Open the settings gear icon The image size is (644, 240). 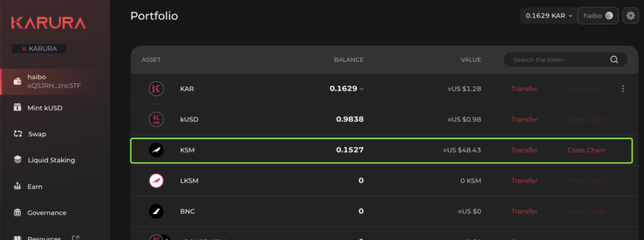630,15
